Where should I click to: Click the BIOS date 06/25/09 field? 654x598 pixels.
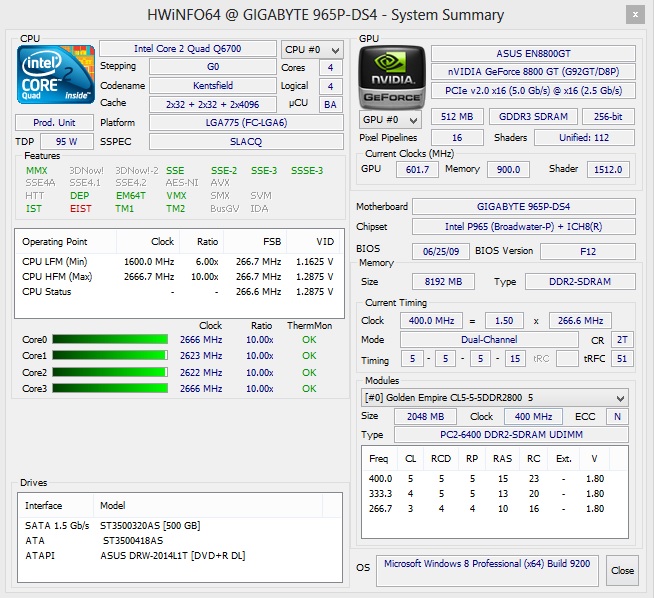(441, 251)
